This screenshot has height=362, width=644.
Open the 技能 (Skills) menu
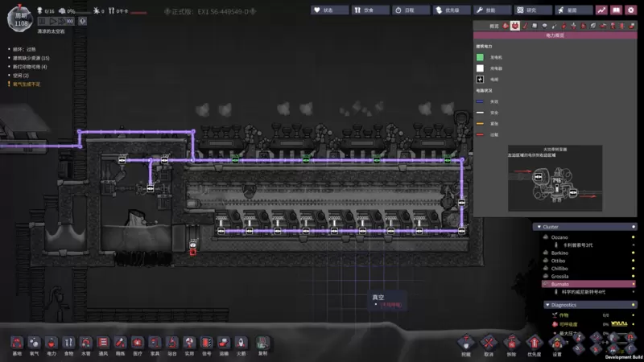(492, 10)
